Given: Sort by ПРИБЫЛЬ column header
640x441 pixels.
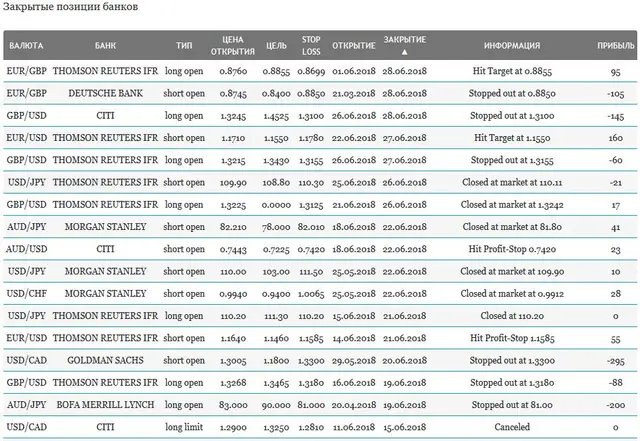Looking at the screenshot, I should (616, 45).
